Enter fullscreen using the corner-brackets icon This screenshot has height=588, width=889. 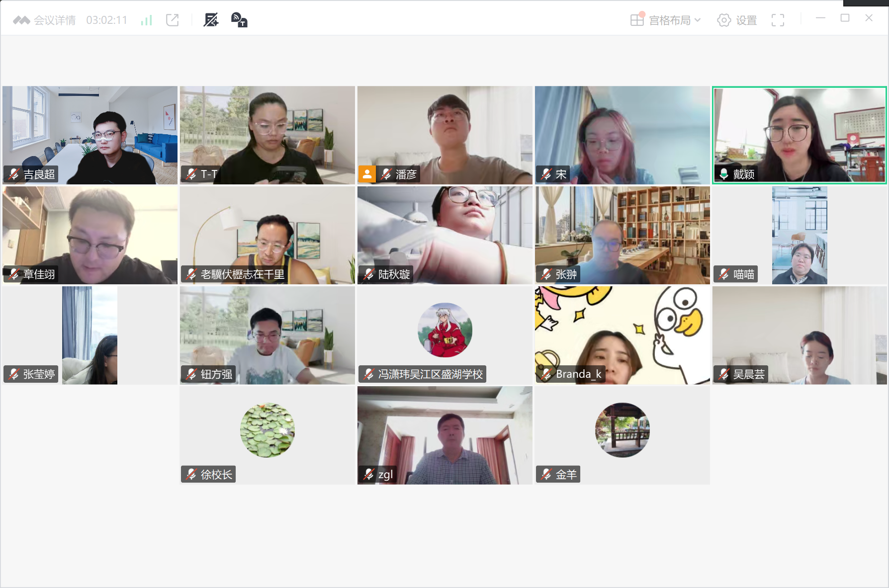click(x=778, y=20)
